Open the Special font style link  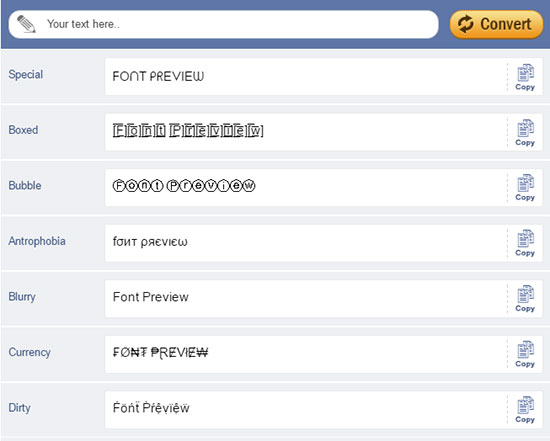[26, 74]
